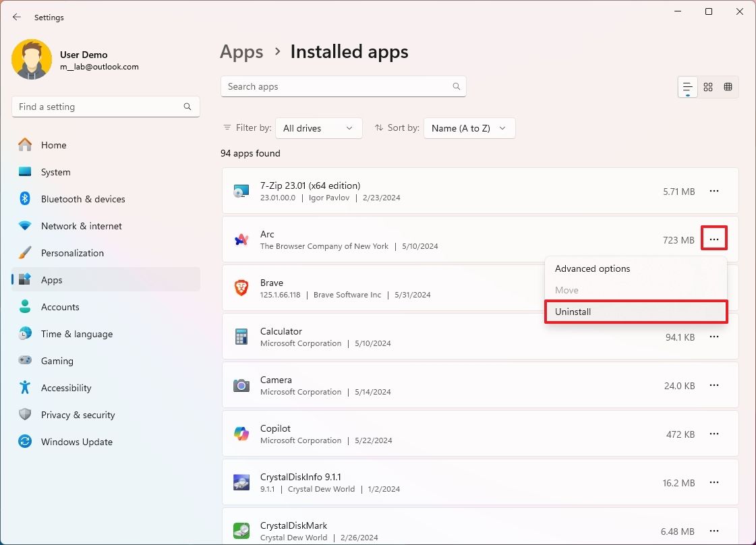This screenshot has width=756, height=545.
Task: Click the Apps breadcrumb link
Action: [241, 52]
